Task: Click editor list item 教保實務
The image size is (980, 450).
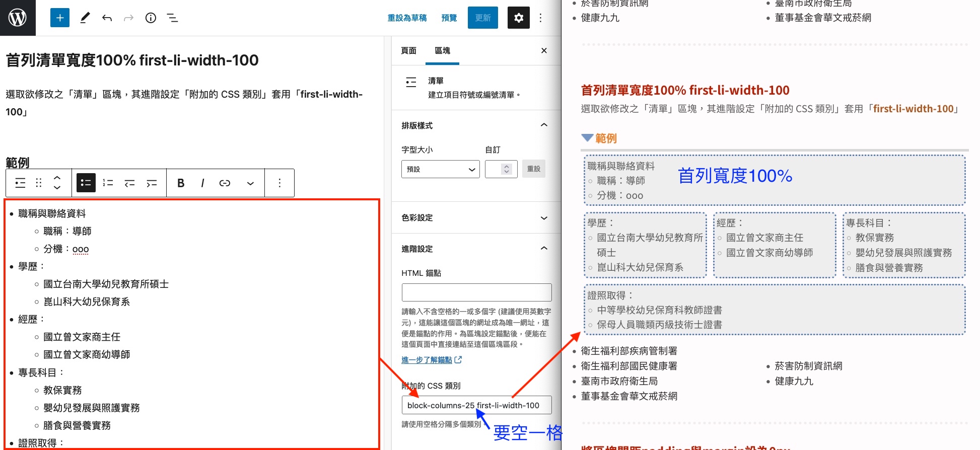Action: click(x=62, y=390)
